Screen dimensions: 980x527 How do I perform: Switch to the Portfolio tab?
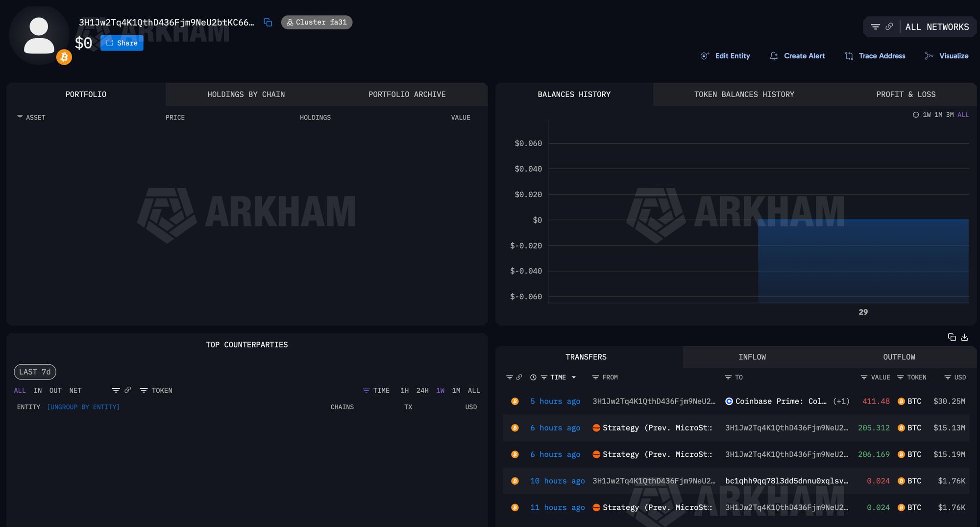click(x=86, y=94)
